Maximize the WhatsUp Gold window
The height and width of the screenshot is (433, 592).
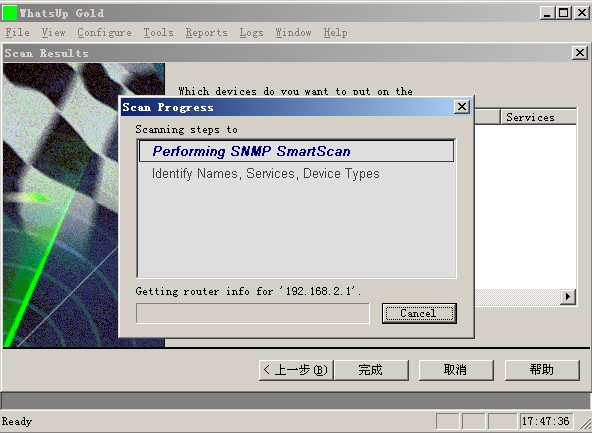point(563,13)
